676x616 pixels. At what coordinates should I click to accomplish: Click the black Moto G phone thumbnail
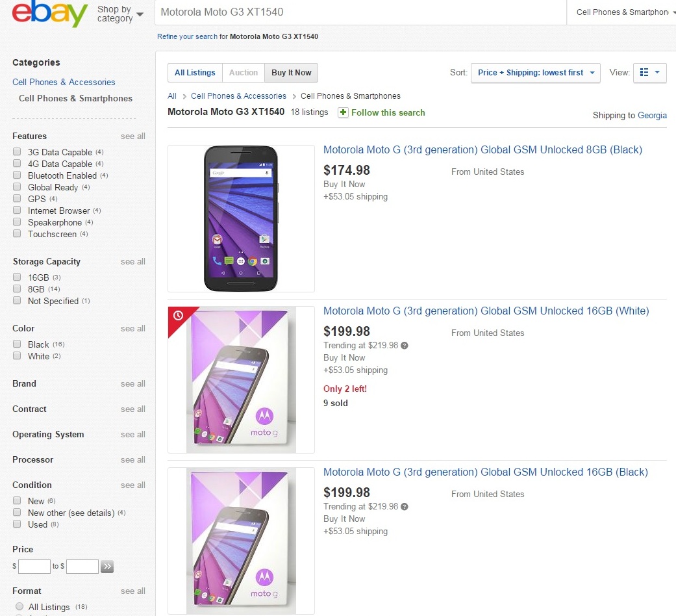click(241, 218)
